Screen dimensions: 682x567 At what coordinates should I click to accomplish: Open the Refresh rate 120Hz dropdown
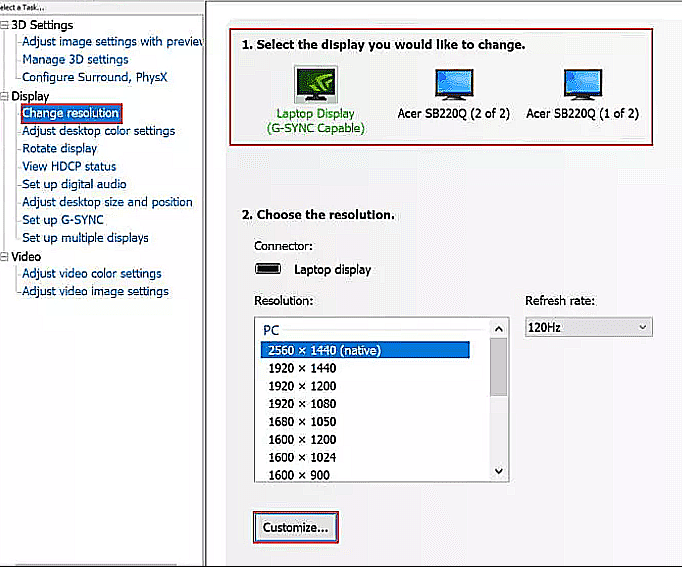(588, 327)
